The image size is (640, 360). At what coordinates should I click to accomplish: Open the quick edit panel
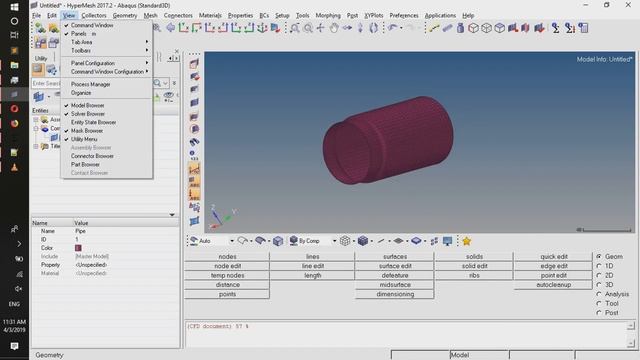(x=553, y=257)
